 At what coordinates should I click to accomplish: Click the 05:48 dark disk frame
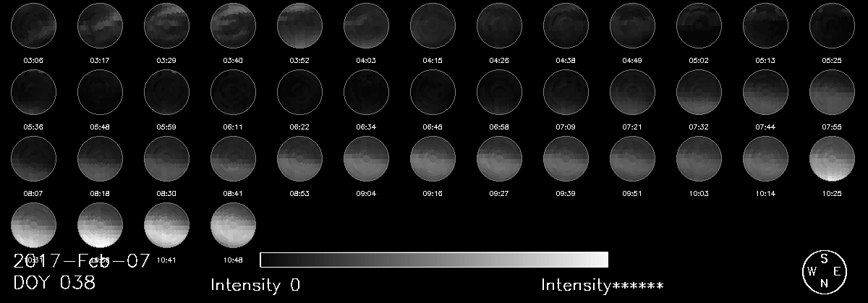click(100, 92)
